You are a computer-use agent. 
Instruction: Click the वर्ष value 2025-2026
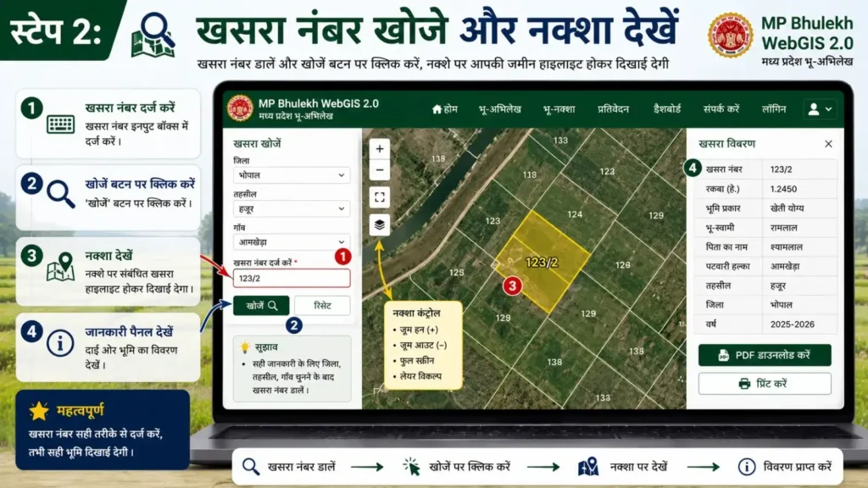tap(793, 324)
